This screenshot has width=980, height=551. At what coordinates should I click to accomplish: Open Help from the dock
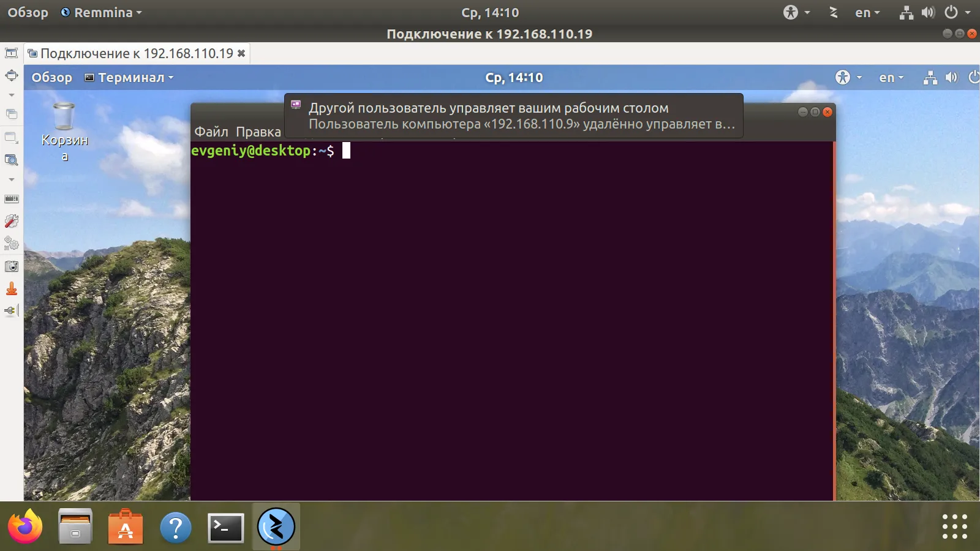coord(176,527)
